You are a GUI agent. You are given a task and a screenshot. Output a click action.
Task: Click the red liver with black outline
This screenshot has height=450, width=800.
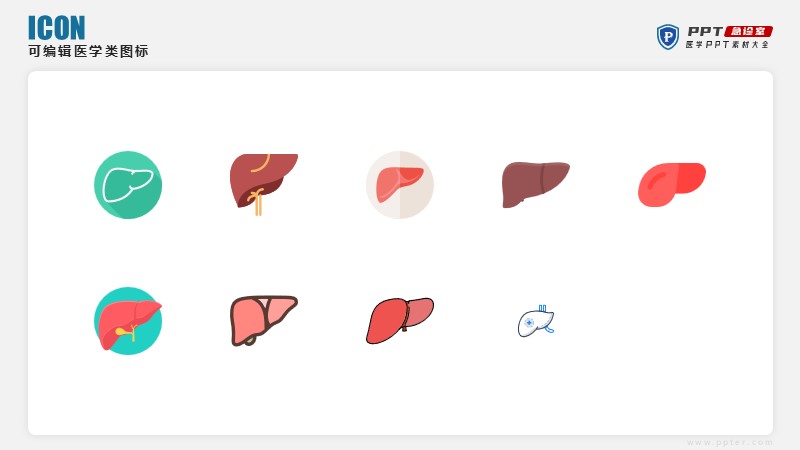click(400, 321)
